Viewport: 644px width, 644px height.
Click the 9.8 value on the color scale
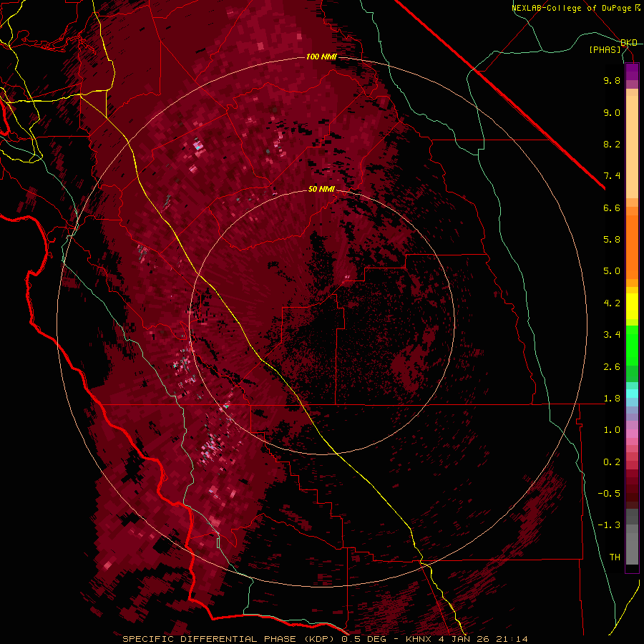pos(612,80)
